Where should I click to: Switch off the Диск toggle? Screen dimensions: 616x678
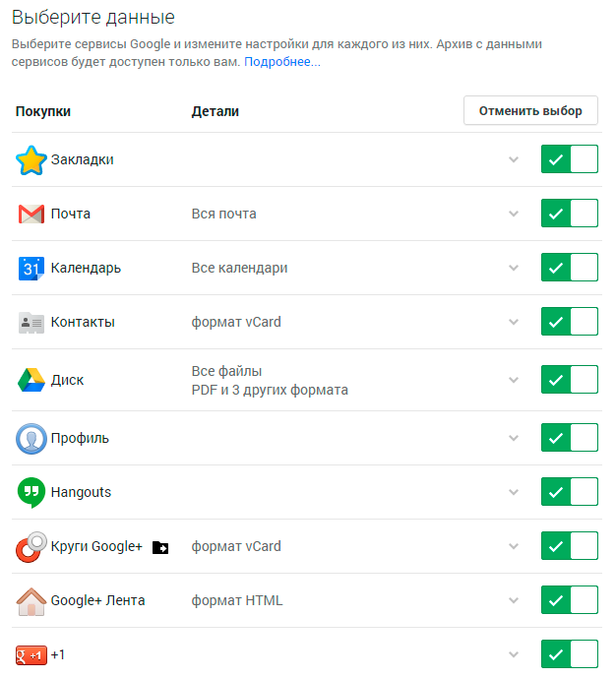(x=570, y=380)
